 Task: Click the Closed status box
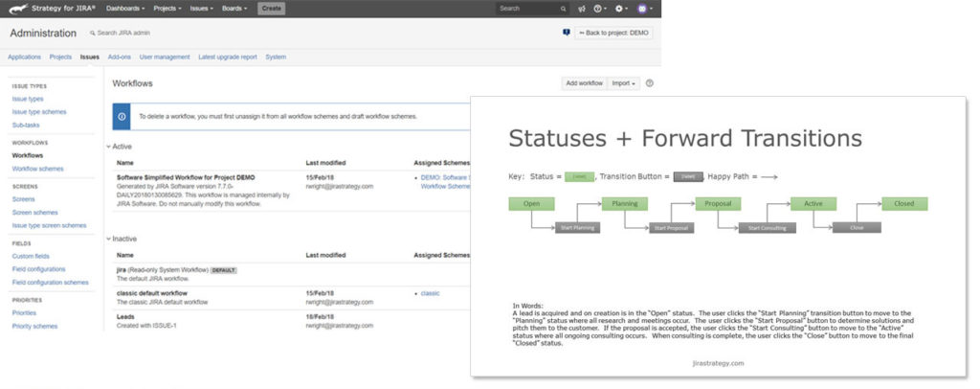coord(904,204)
